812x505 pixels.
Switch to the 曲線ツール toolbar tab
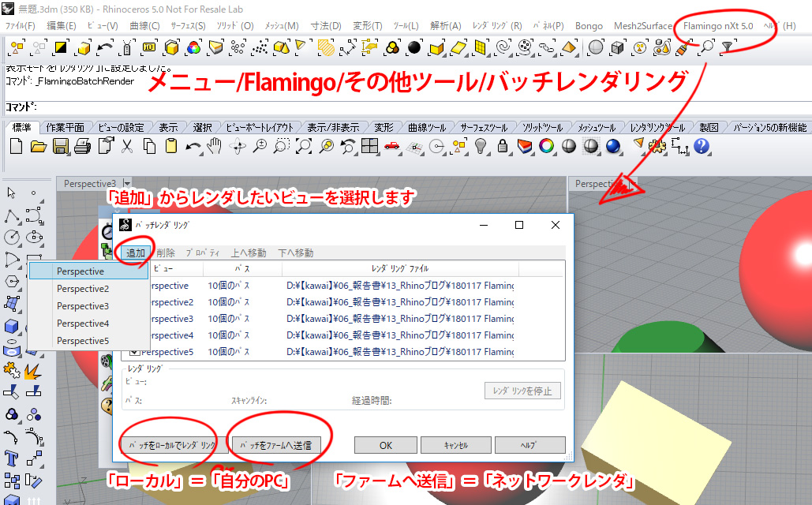[x=427, y=127]
